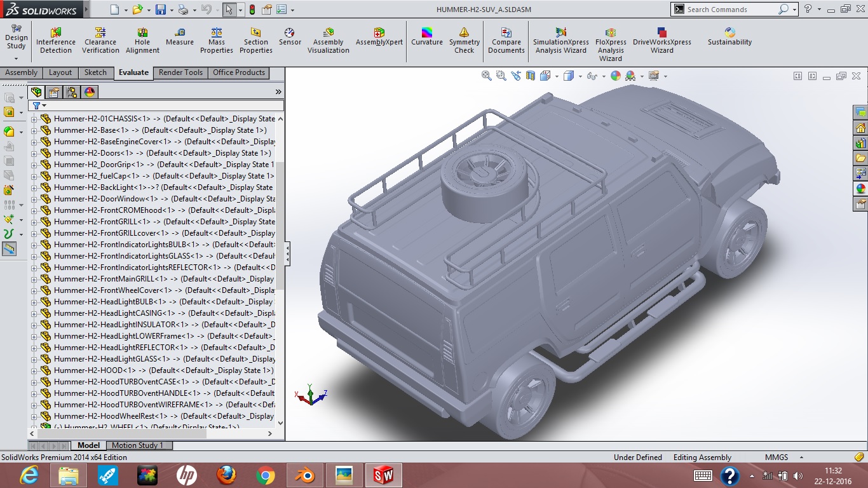Start FloXpress Analysis Wizard

tap(611, 44)
